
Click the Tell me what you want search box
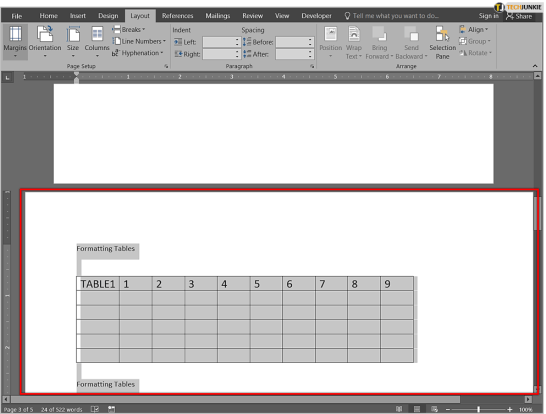(x=392, y=16)
